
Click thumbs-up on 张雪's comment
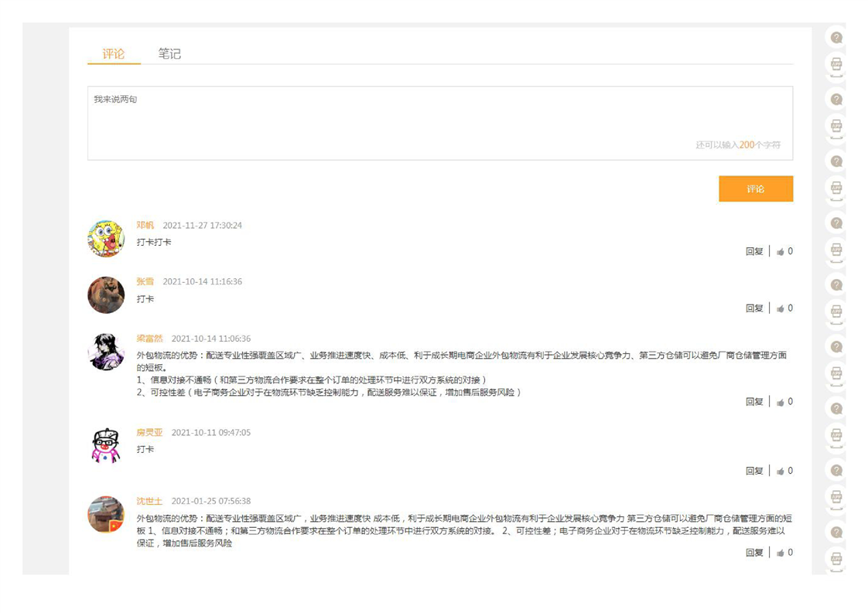[x=781, y=308]
